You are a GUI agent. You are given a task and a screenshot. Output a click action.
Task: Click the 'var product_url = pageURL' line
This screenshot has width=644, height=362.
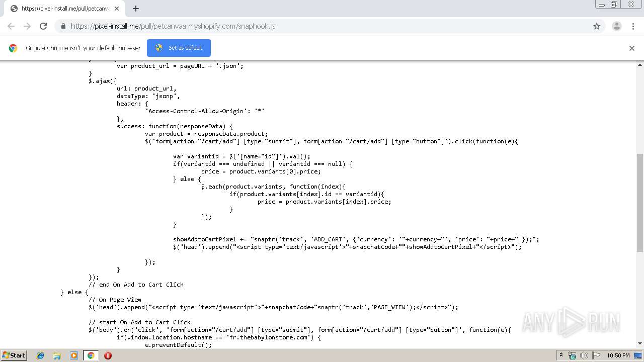pyautogui.click(x=180, y=66)
